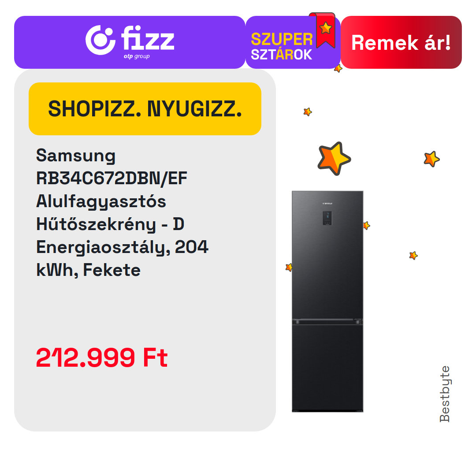Click the small star beside fridge's right edge
This screenshot has height=476, width=476.
pos(367,226)
